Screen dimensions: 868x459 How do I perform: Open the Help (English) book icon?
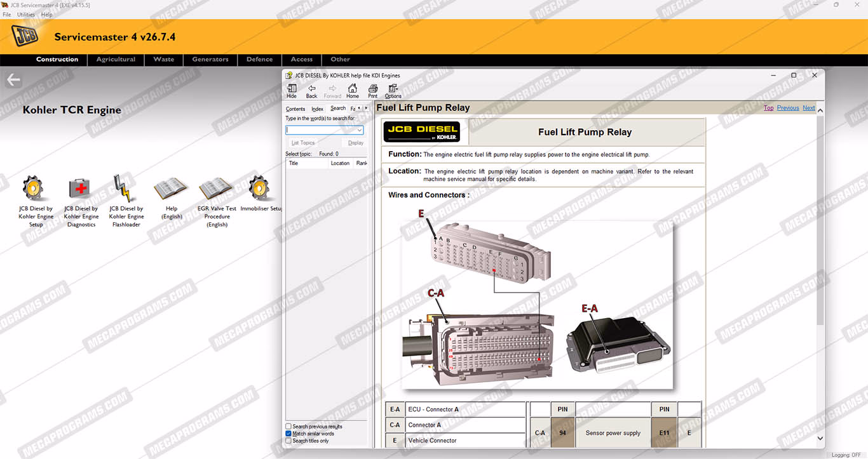point(171,189)
